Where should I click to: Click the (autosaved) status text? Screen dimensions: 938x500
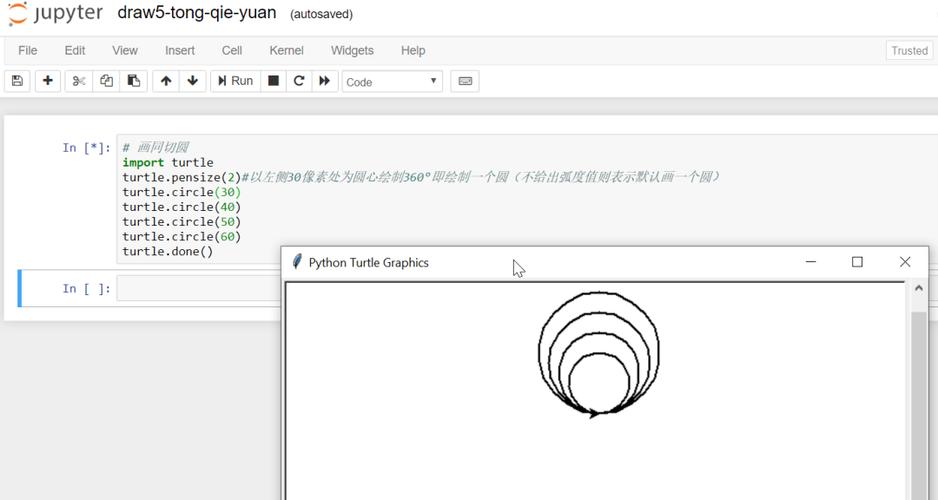point(321,14)
